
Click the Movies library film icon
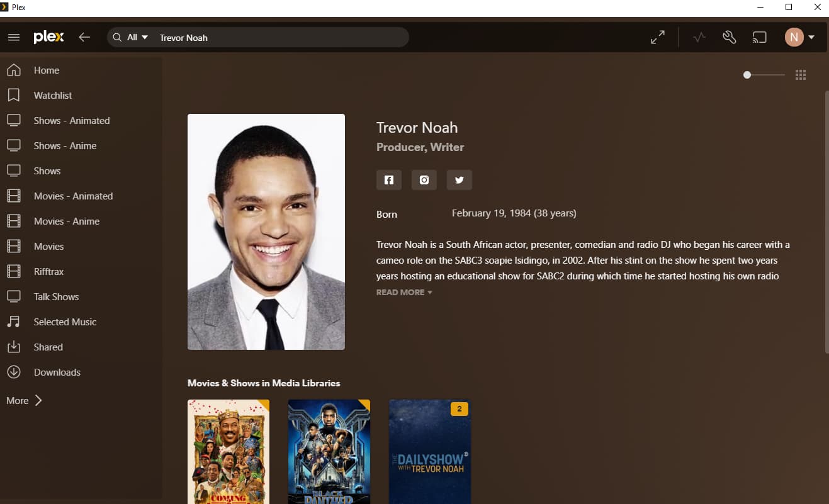(x=14, y=246)
